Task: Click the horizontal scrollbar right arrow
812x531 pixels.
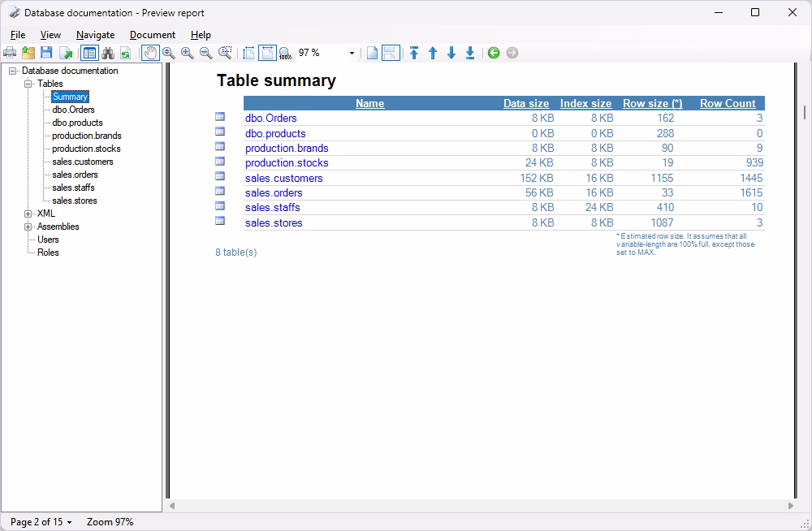Action: click(790, 506)
